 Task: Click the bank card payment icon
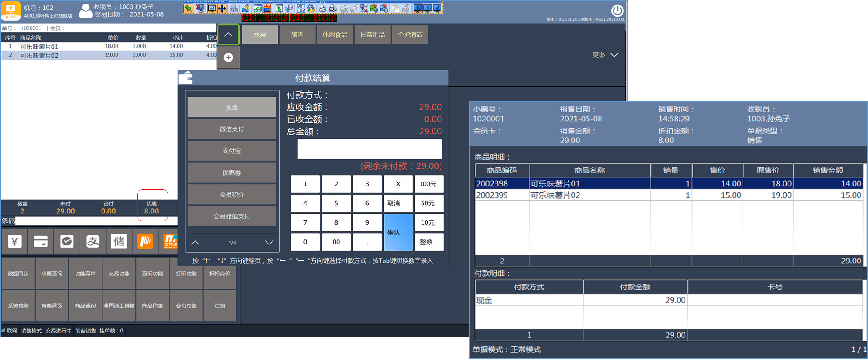[x=40, y=242]
